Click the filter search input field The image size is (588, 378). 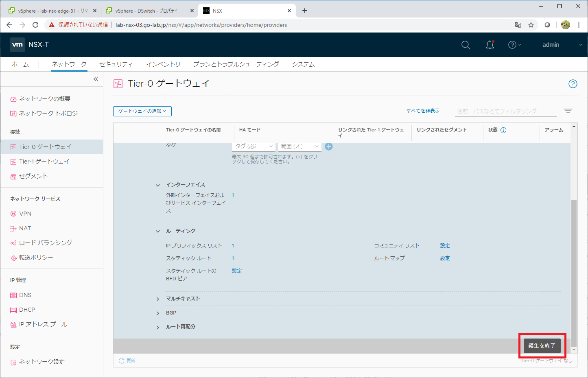505,111
